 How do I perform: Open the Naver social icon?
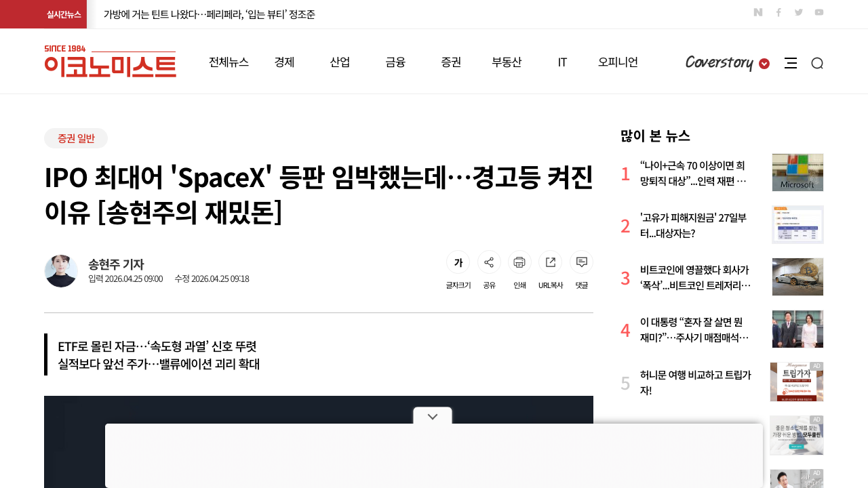point(758,12)
